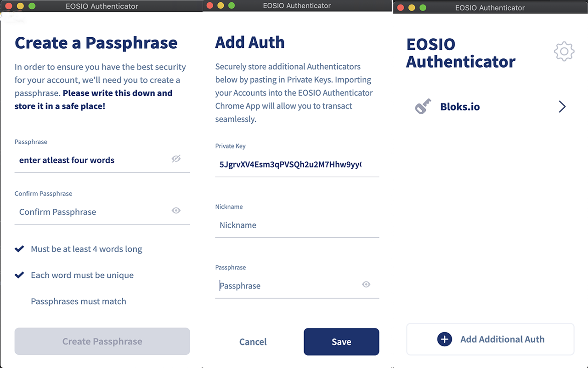Click the 'Add Auth' heading

[250, 42]
